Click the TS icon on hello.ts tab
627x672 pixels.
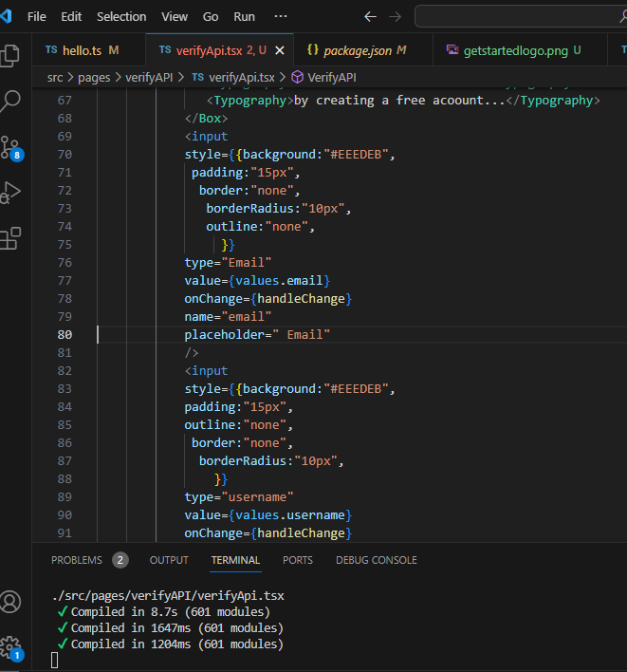pyautogui.click(x=51, y=50)
